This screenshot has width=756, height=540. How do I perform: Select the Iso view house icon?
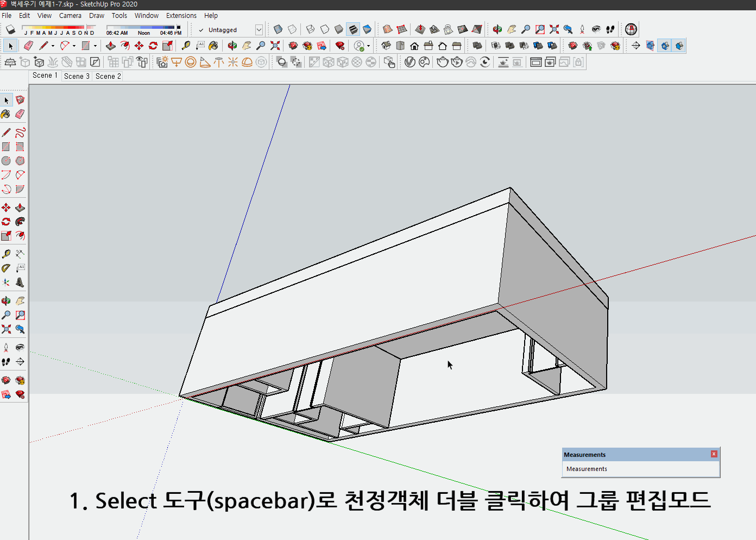(386, 46)
